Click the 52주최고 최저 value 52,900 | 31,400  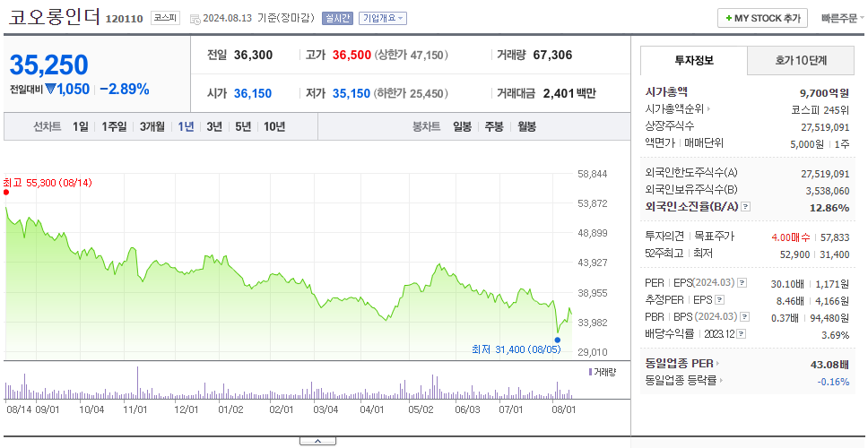pos(814,255)
